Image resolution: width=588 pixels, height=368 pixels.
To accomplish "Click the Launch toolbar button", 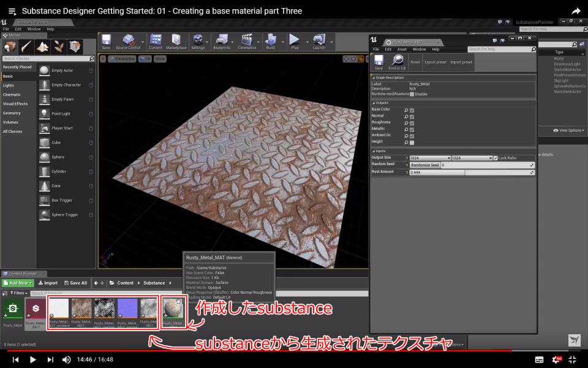I will tap(319, 42).
